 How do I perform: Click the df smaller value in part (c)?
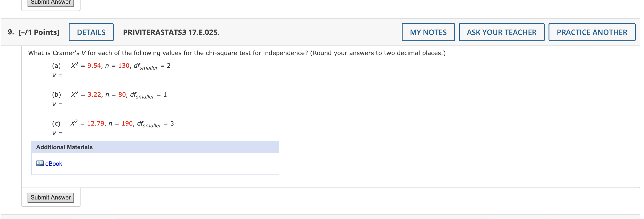pyautogui.click(x=150, y=124)
